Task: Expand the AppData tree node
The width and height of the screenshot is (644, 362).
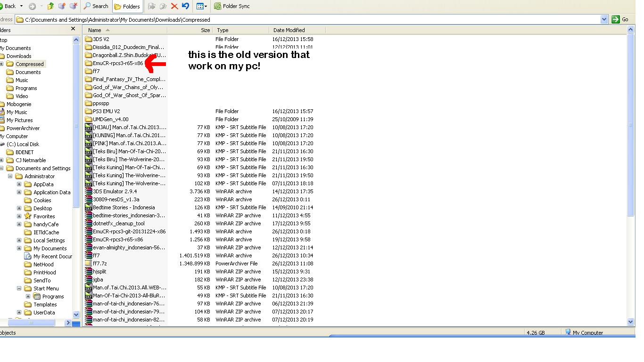Action: point(19,184)
